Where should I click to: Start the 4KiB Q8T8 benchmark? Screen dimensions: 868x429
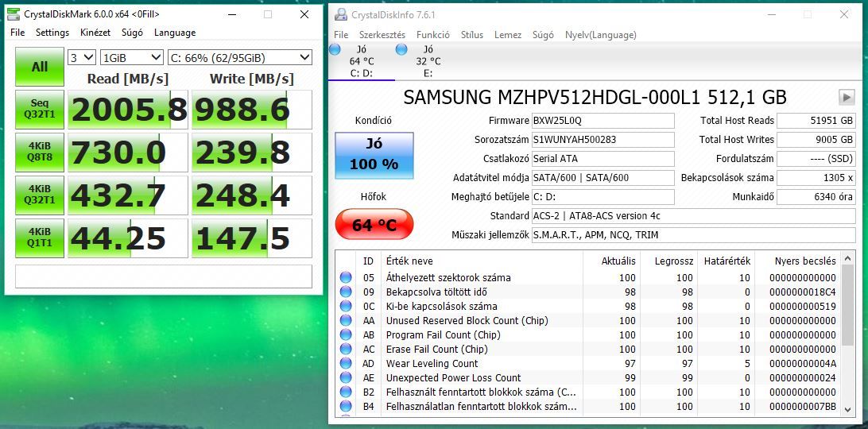pos(39,153)
